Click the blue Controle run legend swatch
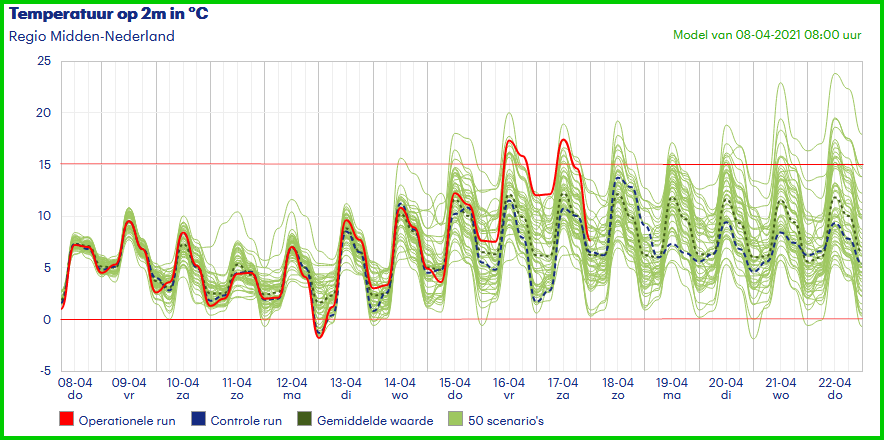 click(x=198, y=420)
